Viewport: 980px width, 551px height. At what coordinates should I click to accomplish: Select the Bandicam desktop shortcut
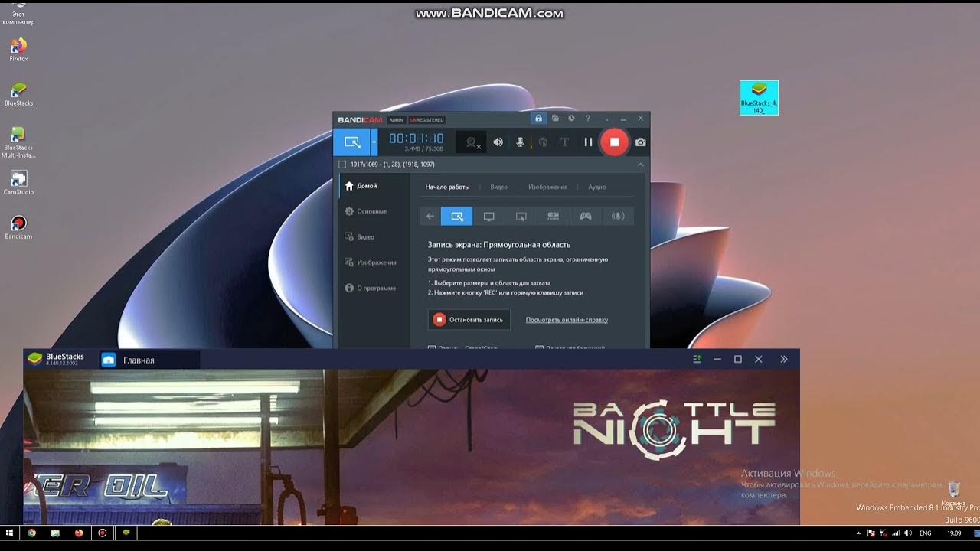click(18, 227)
